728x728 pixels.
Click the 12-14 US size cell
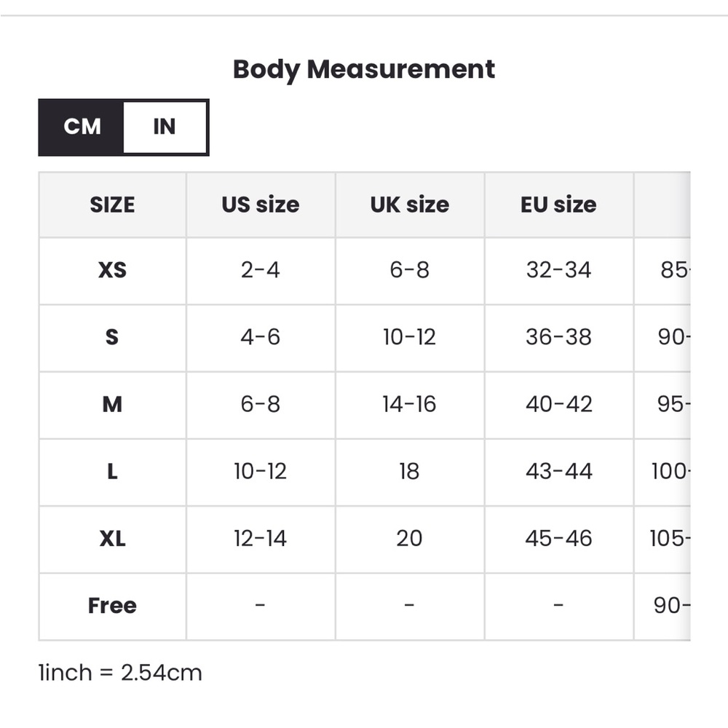coord(261,539)
